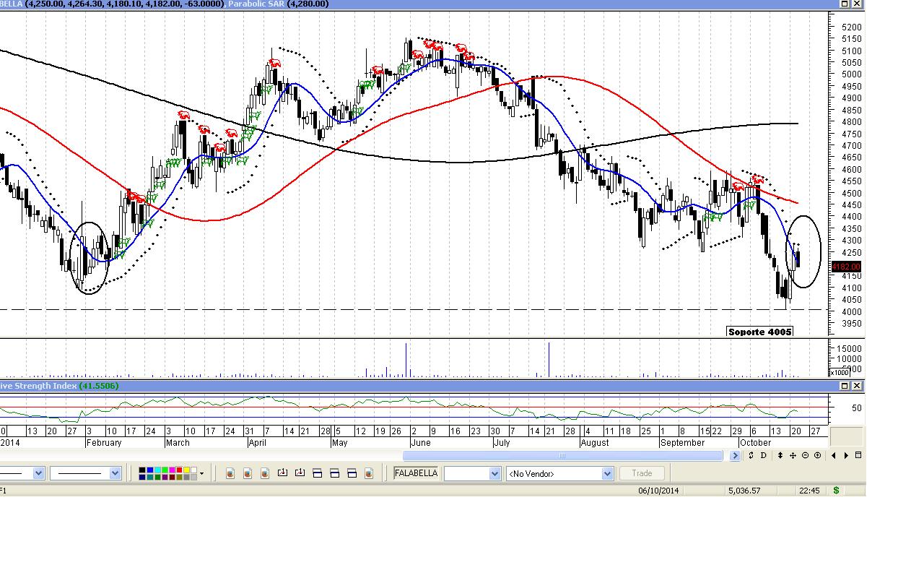Click the black left triangle navigation icon
Viewport: 924px width, 578px height.
pos(834,455)
